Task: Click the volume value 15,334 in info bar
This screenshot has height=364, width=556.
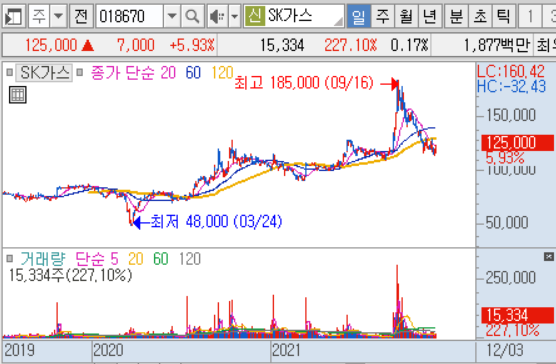Action: tap(282, 45)
